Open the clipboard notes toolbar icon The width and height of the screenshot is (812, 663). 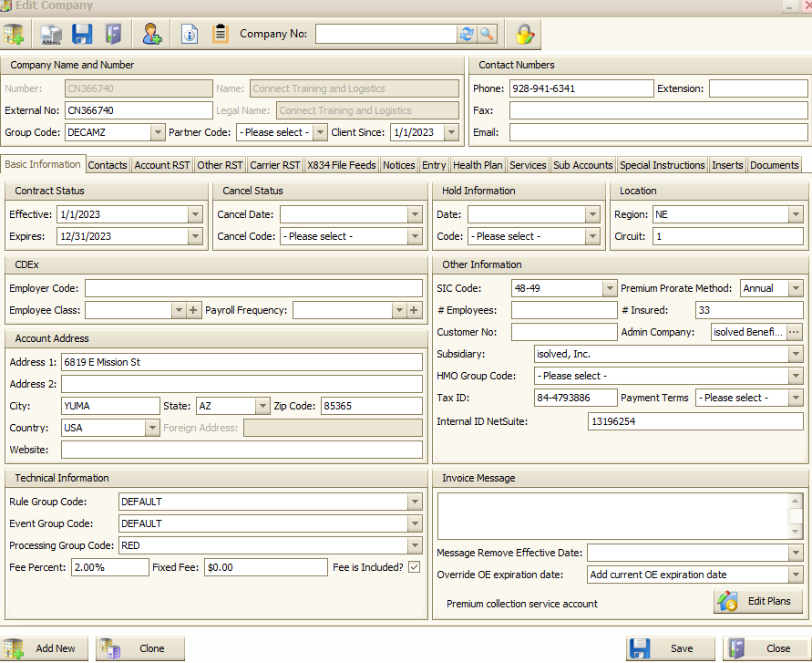[x=220, y=34]
